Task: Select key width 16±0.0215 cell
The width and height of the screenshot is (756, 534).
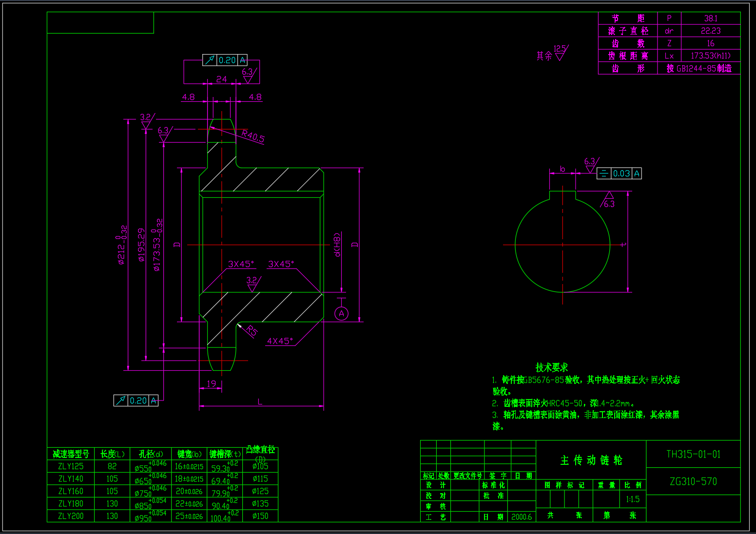Action: 189,466
